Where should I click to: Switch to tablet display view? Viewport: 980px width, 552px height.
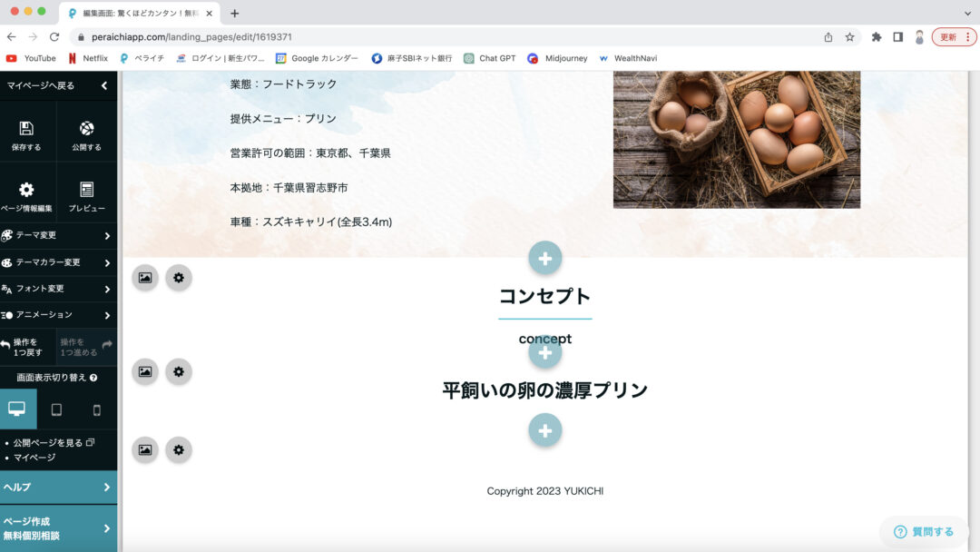pos(56,409)
